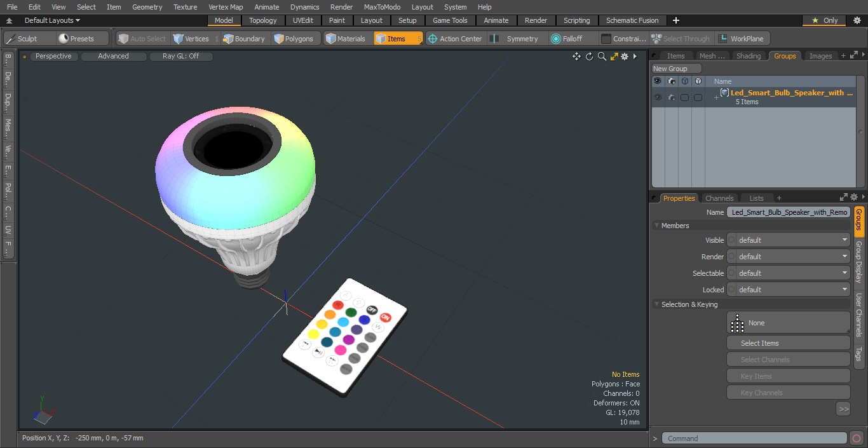868x448 pixels.
Task: Switch to the UVEdit layout tab
Action: (x=302, y=20)
